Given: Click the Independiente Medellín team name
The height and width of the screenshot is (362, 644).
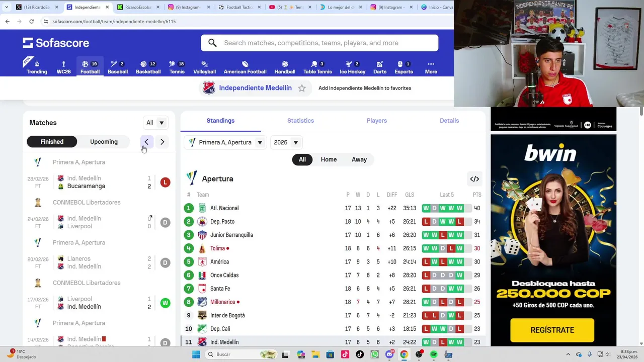Looking at the screenshot, I should [255, 88].
